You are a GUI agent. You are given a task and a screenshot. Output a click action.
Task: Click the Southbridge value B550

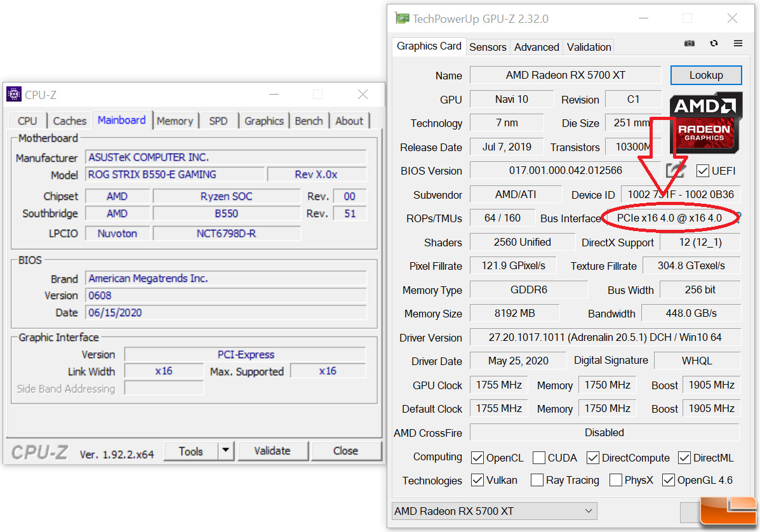(x=227, y=214)
